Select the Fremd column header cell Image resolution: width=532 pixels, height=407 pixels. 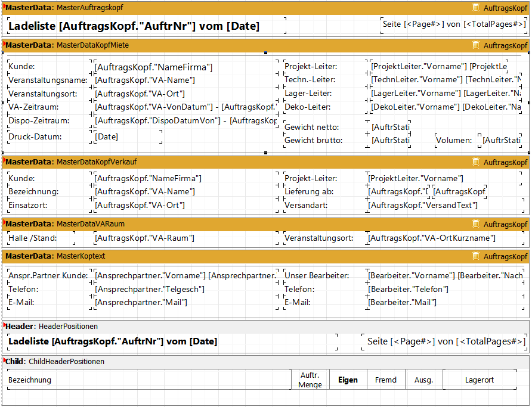(386, 380)
